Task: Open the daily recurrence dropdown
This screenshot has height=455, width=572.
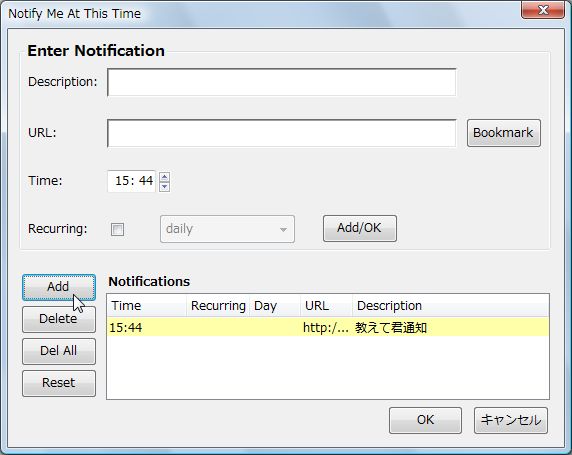Action: (227, 229)
